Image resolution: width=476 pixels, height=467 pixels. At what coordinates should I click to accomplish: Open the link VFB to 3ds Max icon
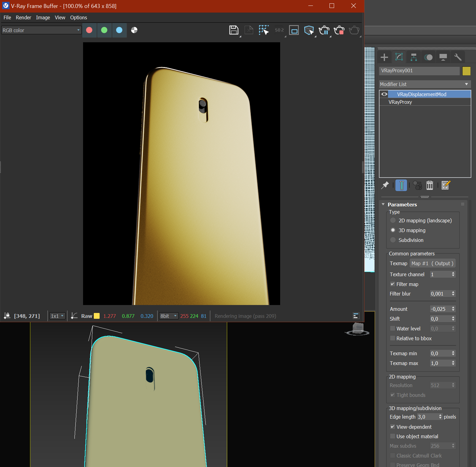coord(309,30)
